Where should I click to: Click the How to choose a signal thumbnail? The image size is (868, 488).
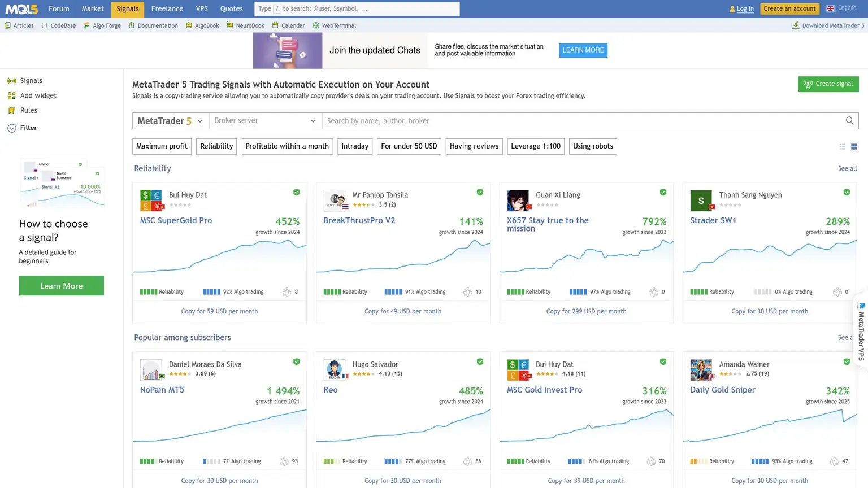pyautogui.click(x=62, y=184)
